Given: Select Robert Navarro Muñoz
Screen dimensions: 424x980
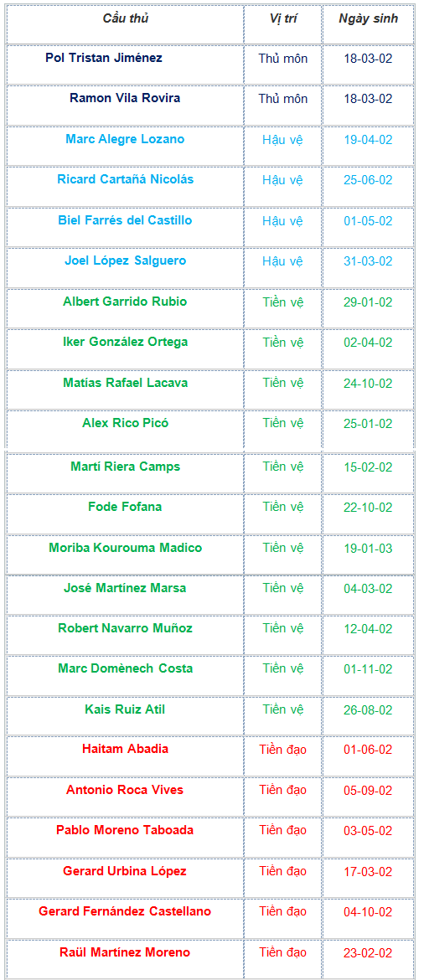Looking at the screenshot, I should pos(125,629).
